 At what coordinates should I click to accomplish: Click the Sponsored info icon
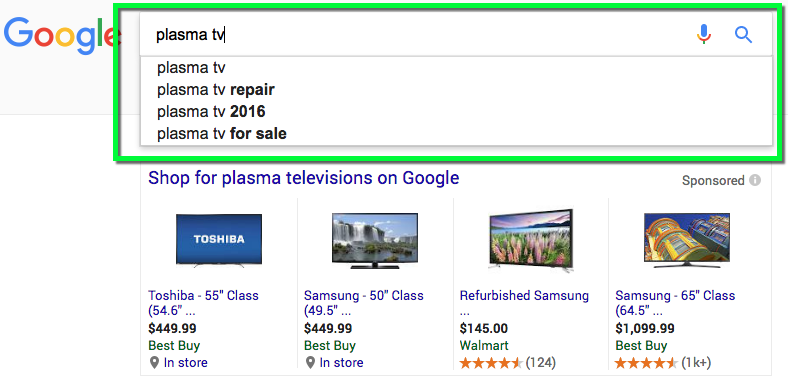[x=755, y=180]
